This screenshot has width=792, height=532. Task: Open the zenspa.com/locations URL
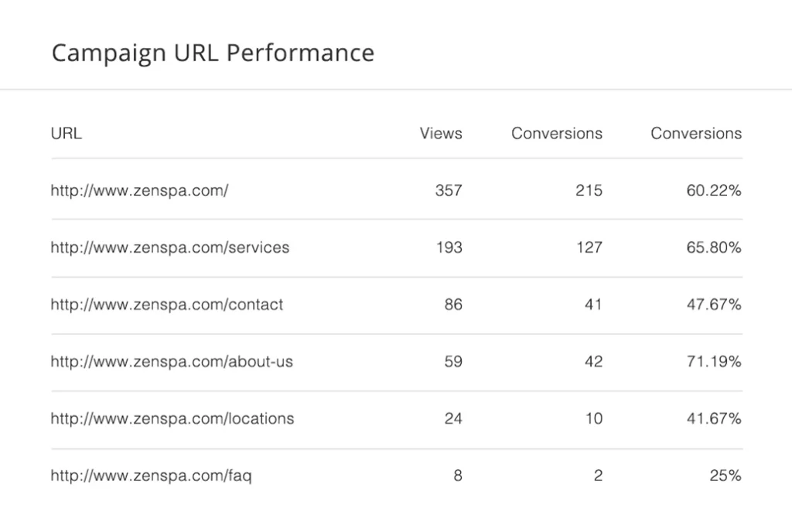tap(172, 419)
